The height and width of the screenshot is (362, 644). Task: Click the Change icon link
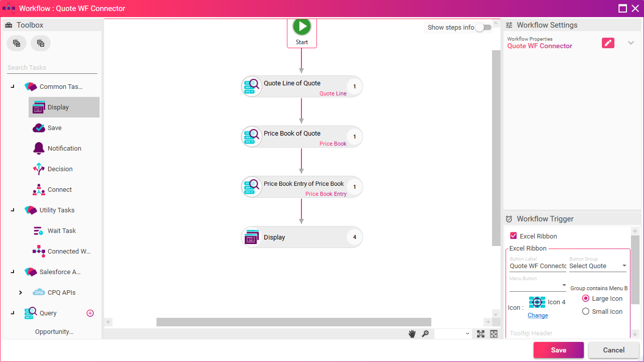[538, 315]
